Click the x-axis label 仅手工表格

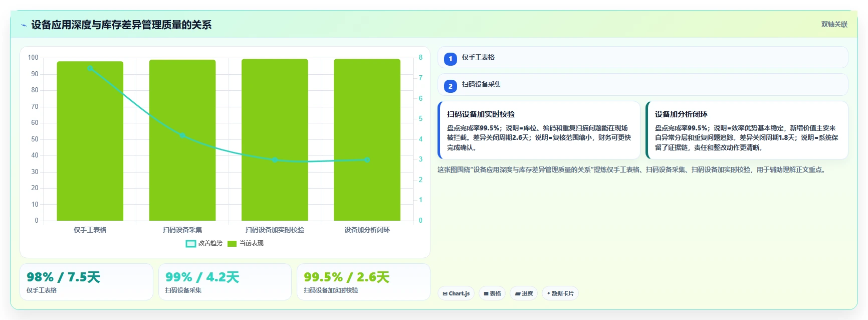90,230
